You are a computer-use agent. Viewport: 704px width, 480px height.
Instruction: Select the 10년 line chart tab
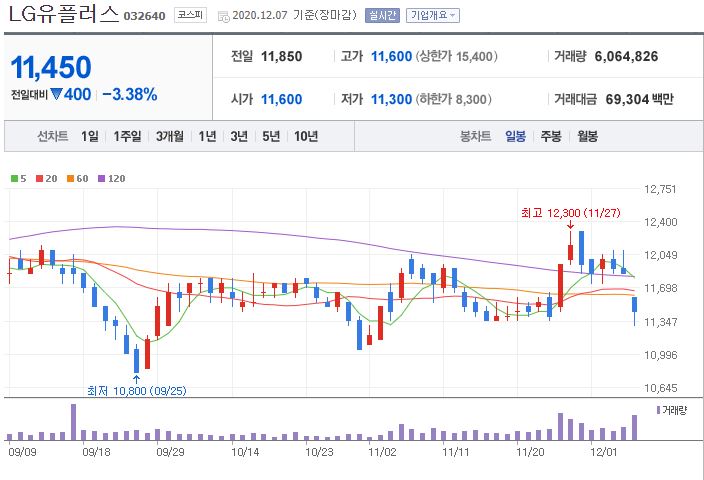[306, 136]
